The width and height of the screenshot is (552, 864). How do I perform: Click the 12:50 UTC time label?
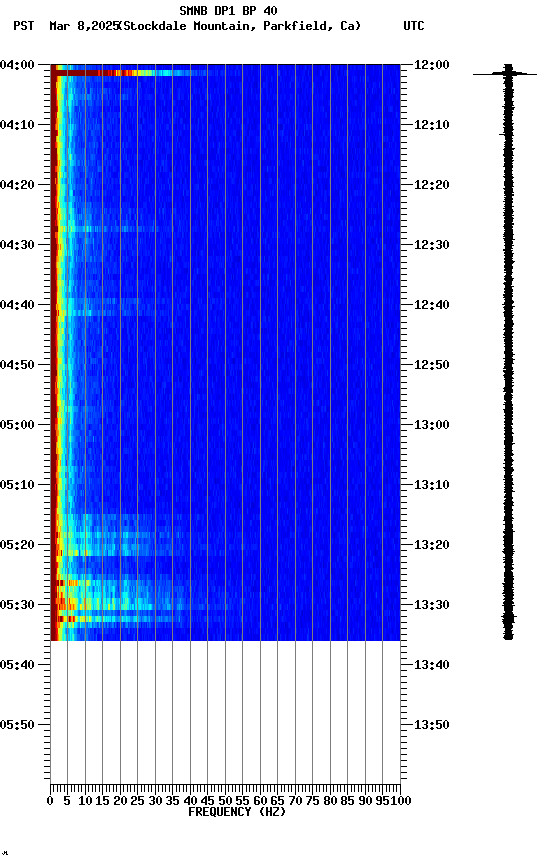[432, 365]
